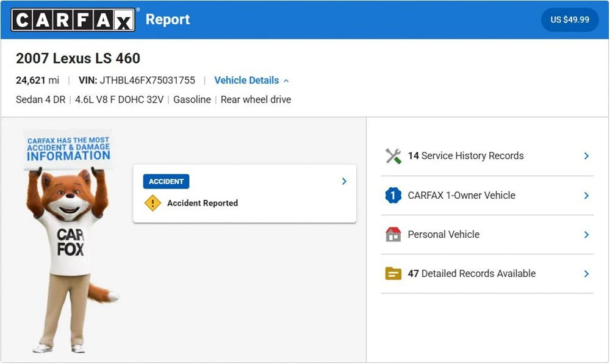Expand Personal Vehicle chevron
Image resolution: width=610 pixels, height=364 pixels.
pos(586,235)
